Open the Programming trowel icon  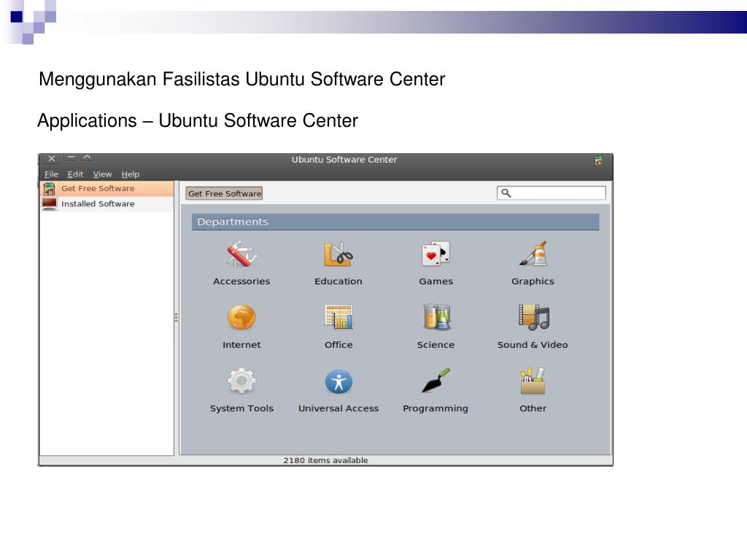436,381
